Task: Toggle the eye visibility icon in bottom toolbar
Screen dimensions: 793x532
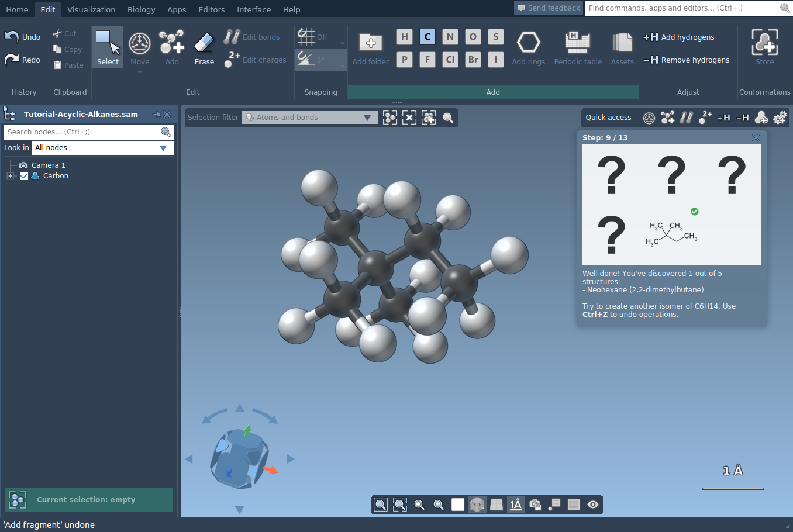Action: click(x=593, y=505)
